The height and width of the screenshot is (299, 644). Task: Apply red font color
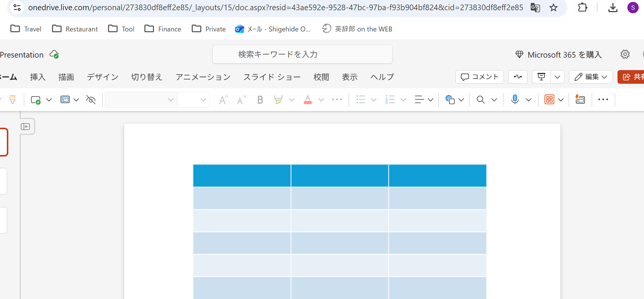pyautogui.click(x=308, y=100)
